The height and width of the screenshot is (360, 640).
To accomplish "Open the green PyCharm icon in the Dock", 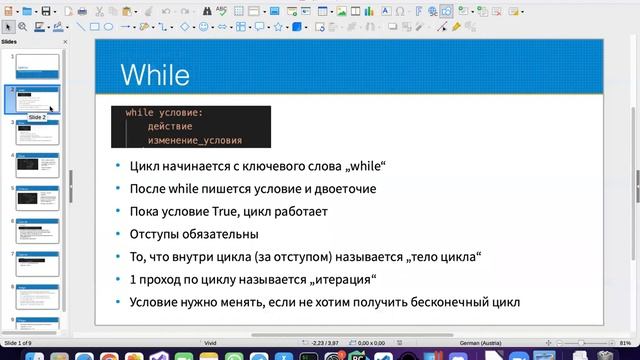I will (358, 356).
